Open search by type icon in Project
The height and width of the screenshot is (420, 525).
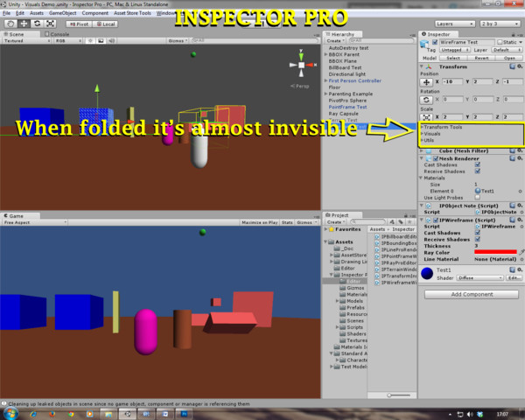(x=392, y=222)
